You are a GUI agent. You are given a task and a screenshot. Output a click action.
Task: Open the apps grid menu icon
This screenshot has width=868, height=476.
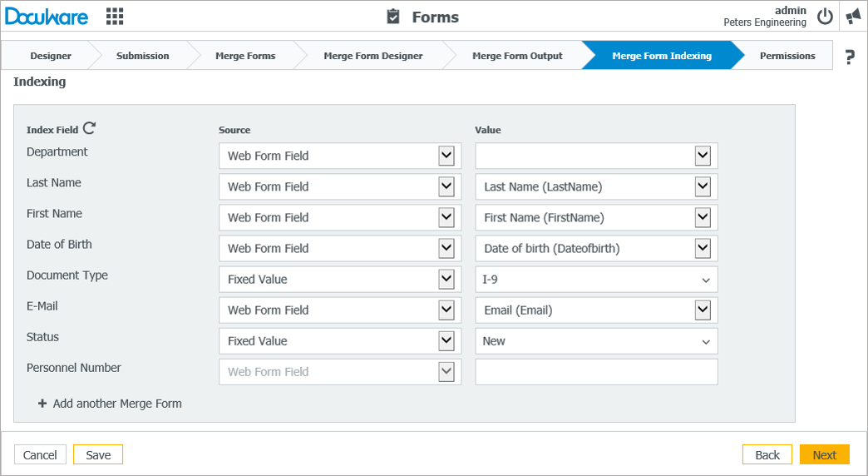tap(115, 16)
